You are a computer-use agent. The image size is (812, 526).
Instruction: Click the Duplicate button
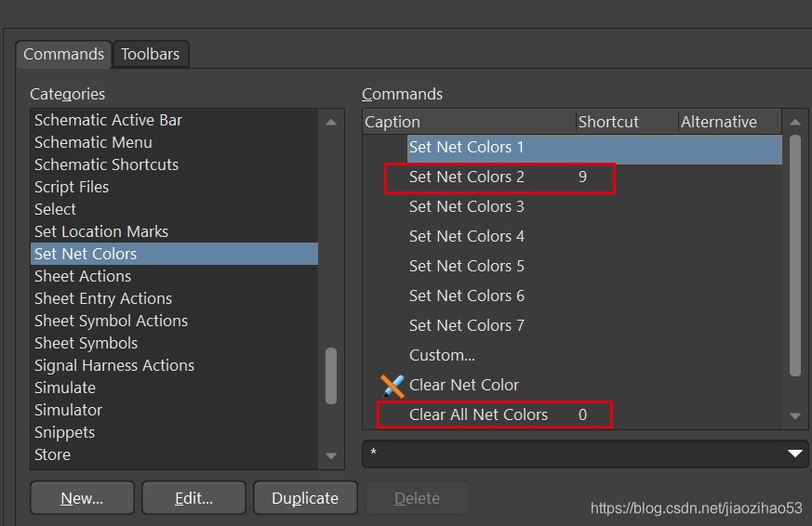[304, 498]
